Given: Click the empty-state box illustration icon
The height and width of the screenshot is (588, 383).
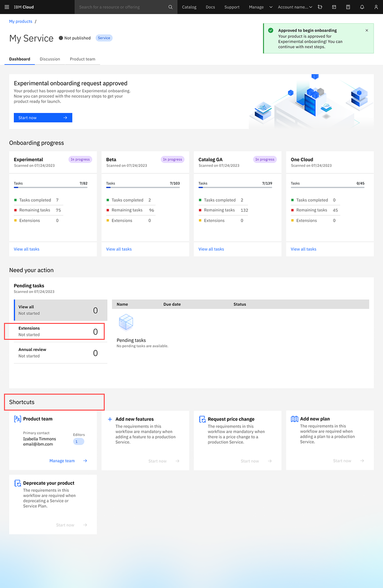Looking at the screenshot, I should coord(126,322).
